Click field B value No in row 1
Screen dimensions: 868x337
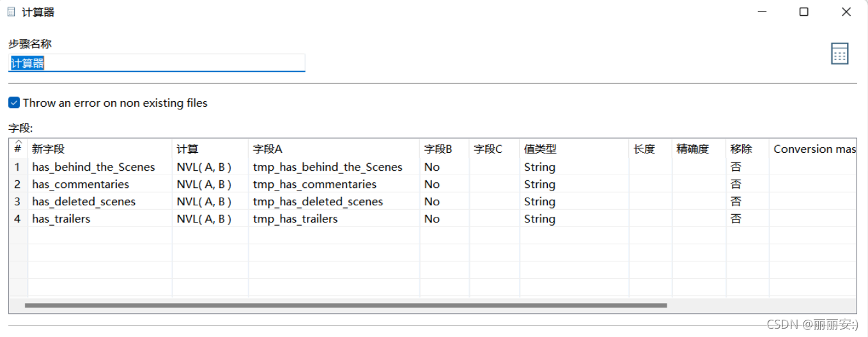pyautogui.click(x=444, y=167)
